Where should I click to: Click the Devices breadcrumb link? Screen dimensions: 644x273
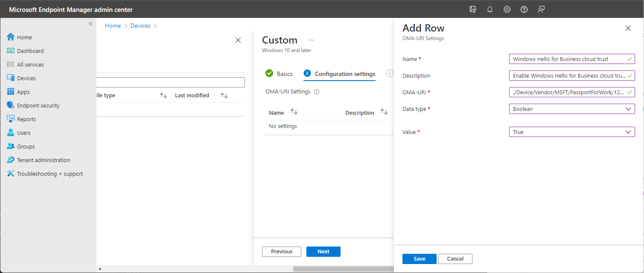[x=140, y=26]
